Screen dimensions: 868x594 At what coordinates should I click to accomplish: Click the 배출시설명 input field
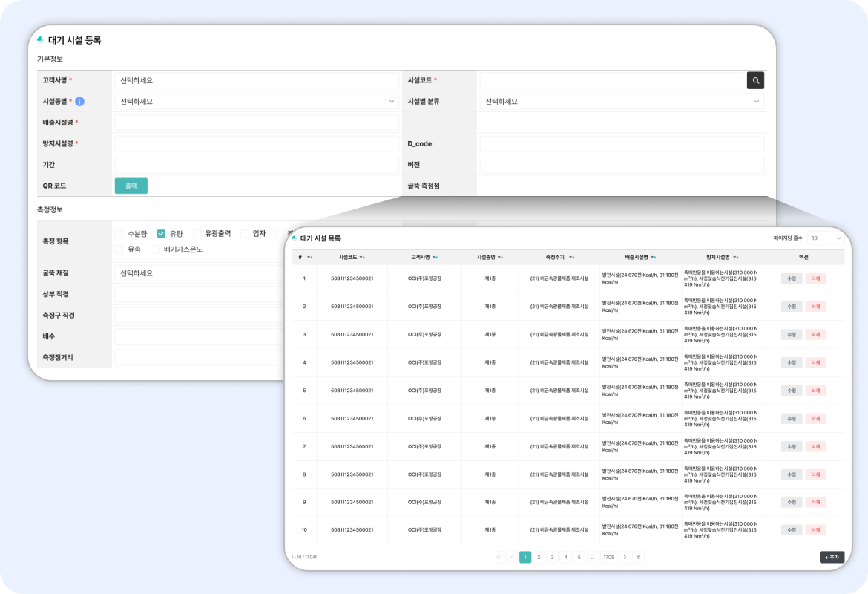[257, 123]
